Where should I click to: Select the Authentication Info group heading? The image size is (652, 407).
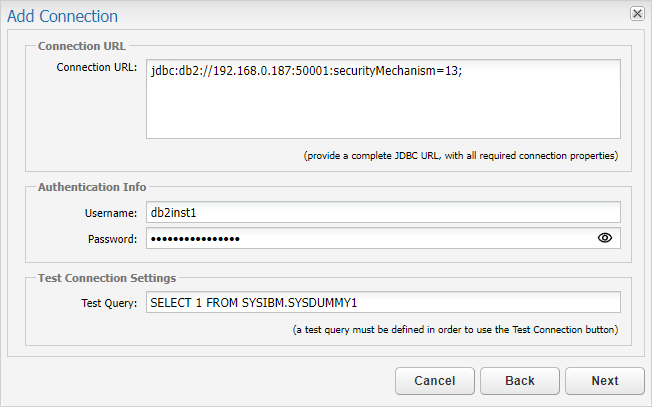(x=92, y=187)
